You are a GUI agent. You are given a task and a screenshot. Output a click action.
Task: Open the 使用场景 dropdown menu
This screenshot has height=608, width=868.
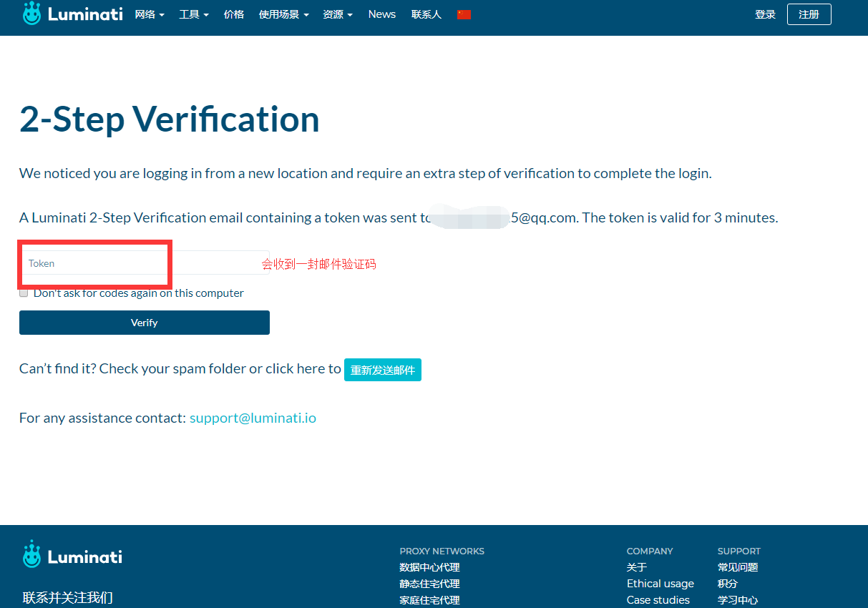[283, 14]
